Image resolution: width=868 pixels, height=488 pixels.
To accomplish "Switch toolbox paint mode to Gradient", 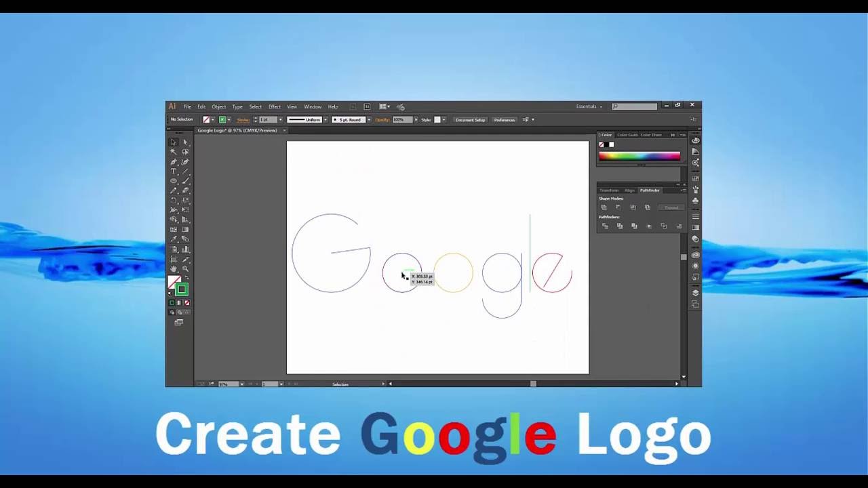I will point(180,302).
